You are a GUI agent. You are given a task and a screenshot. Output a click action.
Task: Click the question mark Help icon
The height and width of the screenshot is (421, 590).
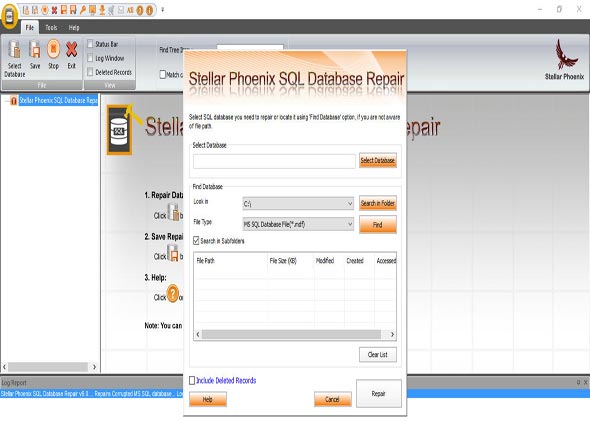point(173,294)
